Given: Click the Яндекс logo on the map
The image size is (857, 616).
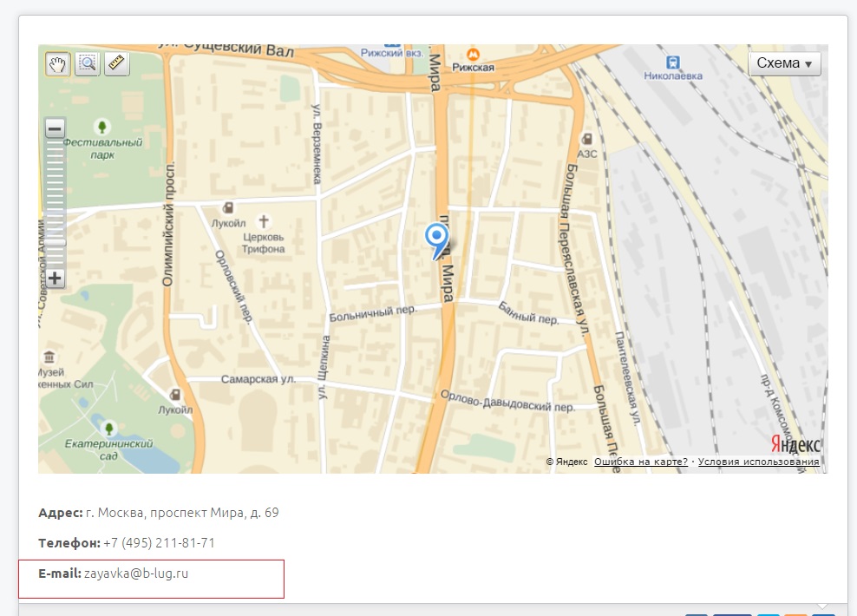Looking at the screenshot, I should (795, 443).
